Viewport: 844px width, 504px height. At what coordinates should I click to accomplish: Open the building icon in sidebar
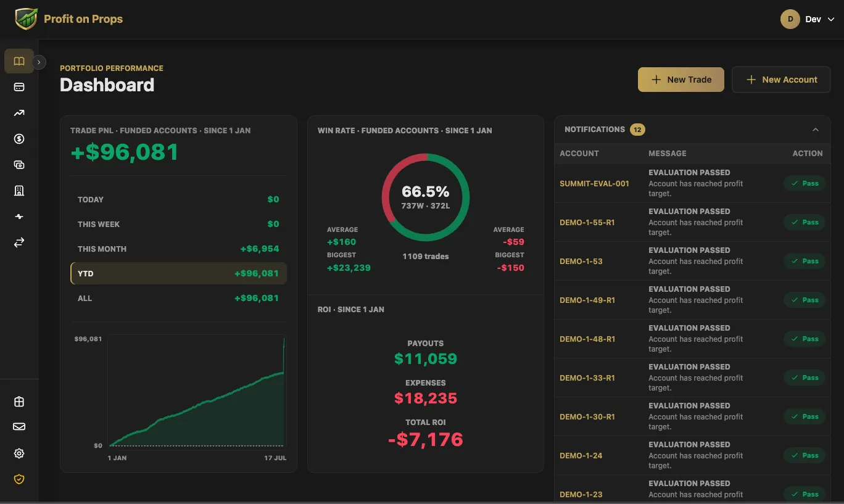pos(19,191)
